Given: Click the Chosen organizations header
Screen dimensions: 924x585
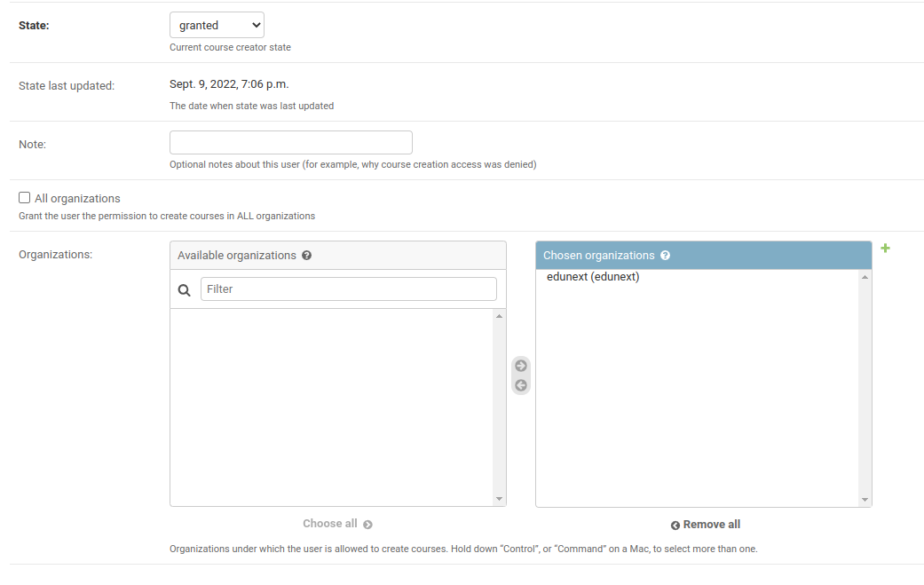Looking at the screenshot, I should pos(704,255).
